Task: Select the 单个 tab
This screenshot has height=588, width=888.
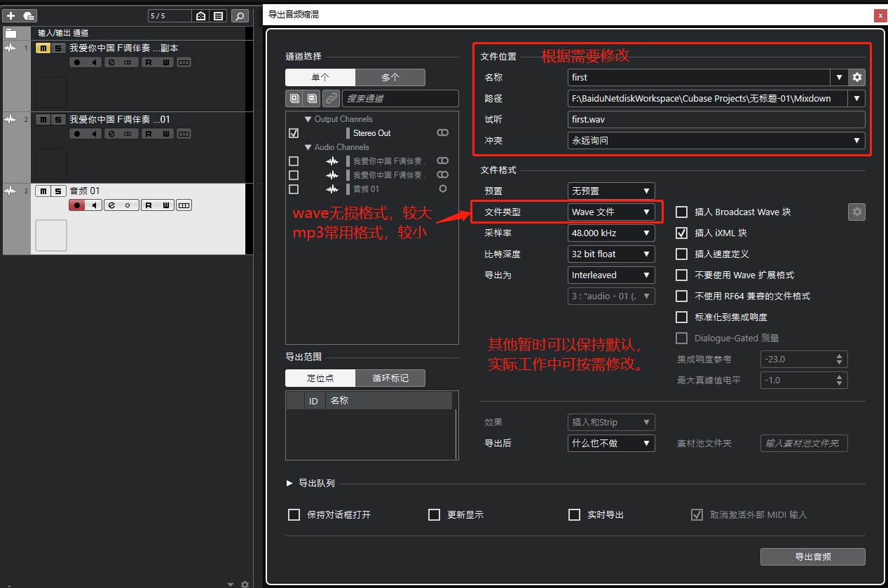Action: (x=320, y=78)
